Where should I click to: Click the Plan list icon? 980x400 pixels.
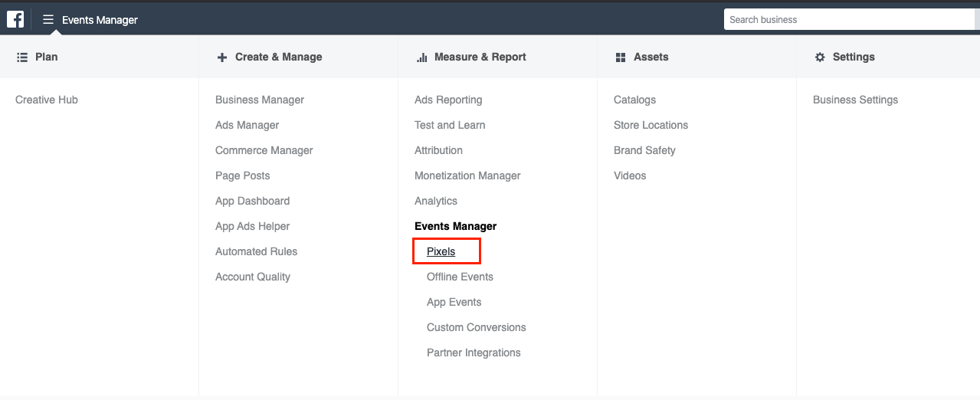(x=22, y=57)
